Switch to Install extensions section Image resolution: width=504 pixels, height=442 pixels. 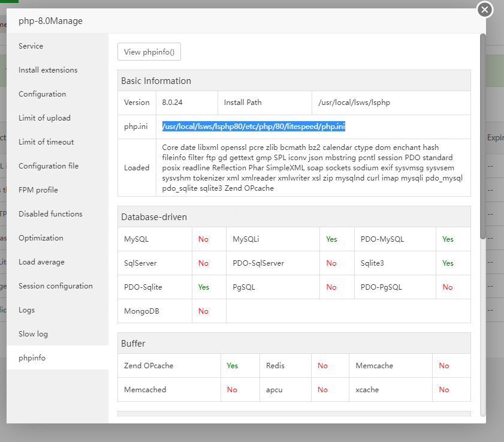pos(48,70)
